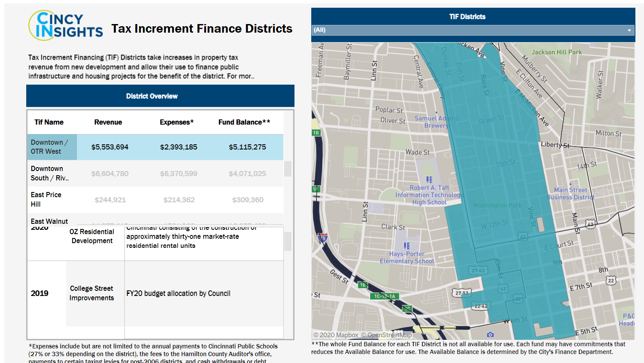The width and height of the screenshot is (644, 363).
Task: Select the College Street Improvements project
Action: pos(92,293)
